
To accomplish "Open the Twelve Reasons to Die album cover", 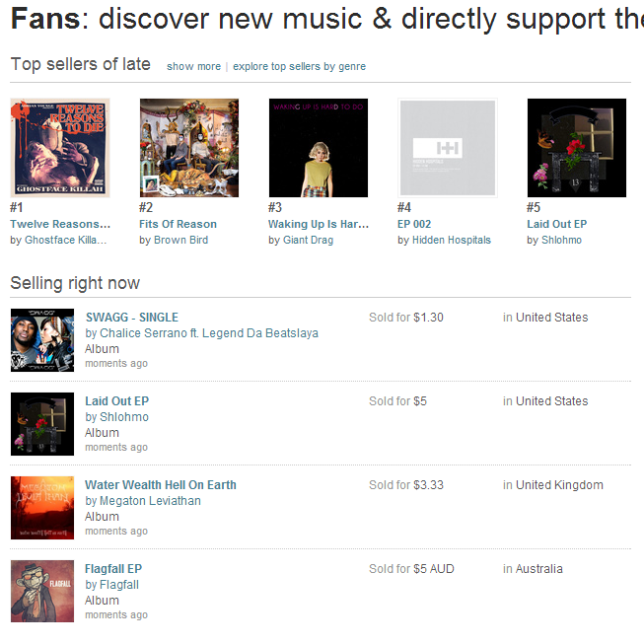I will [60, 148].
